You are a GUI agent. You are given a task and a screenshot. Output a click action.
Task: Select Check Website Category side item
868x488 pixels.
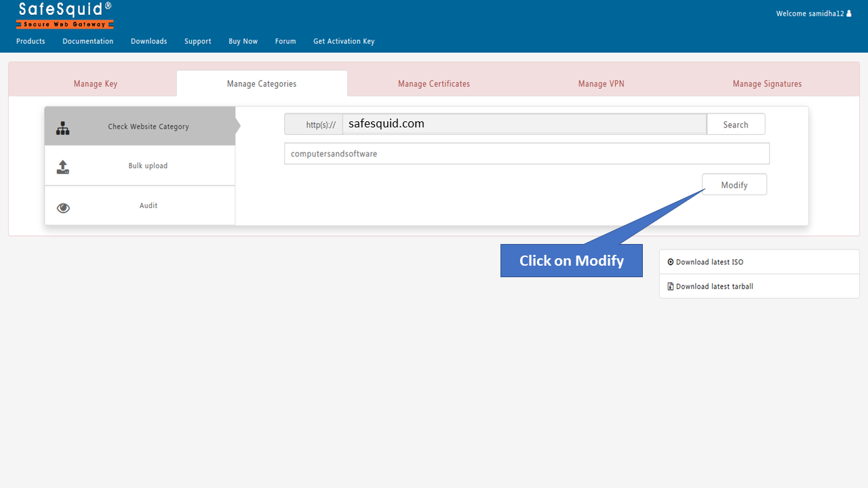pyautogui.click(x=140, y=126)
